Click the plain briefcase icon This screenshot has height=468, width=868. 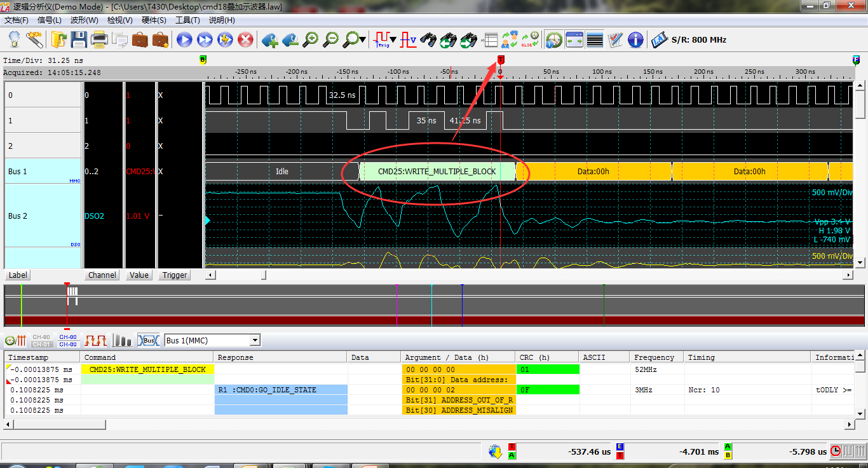pos(140,39)
